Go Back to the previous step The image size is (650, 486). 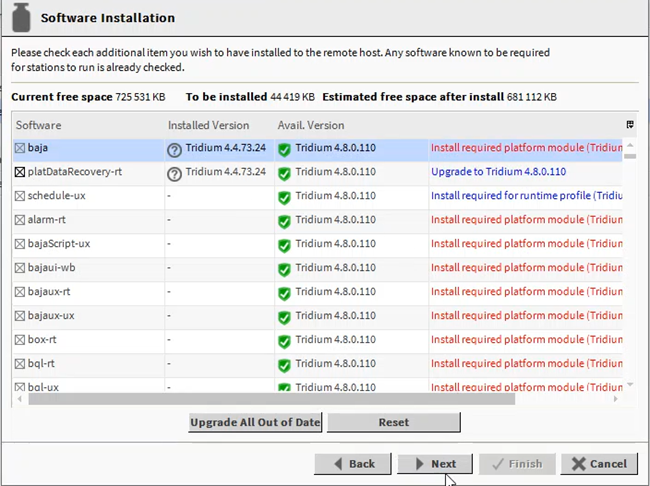pos(352,464)
